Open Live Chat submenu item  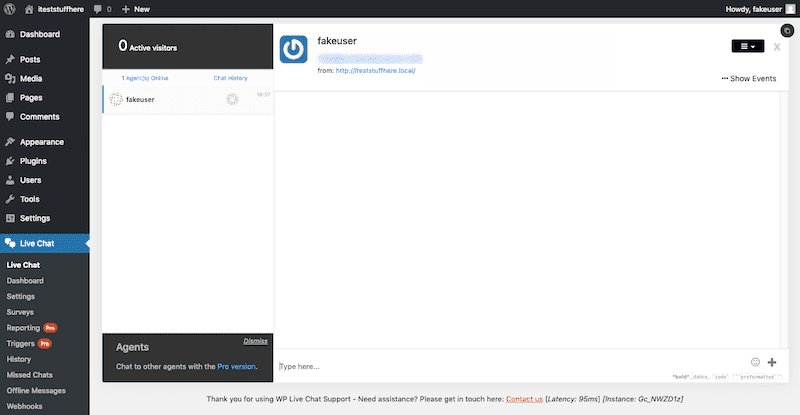coord(23,265)
